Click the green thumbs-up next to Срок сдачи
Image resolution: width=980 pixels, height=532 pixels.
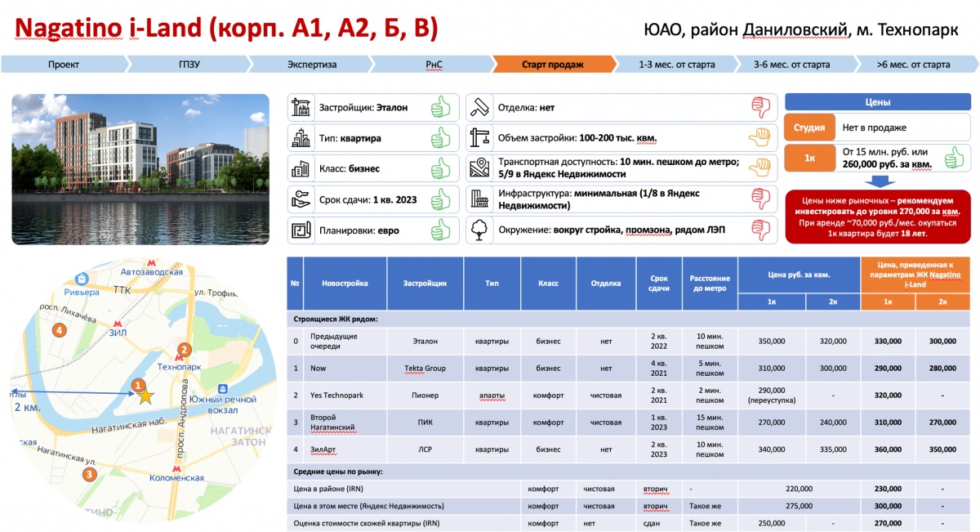pyautogui.click(x=441, y=199)
